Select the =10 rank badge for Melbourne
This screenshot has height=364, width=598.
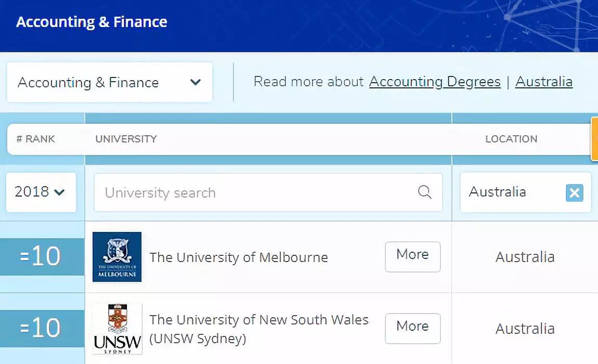pos(42,257)
